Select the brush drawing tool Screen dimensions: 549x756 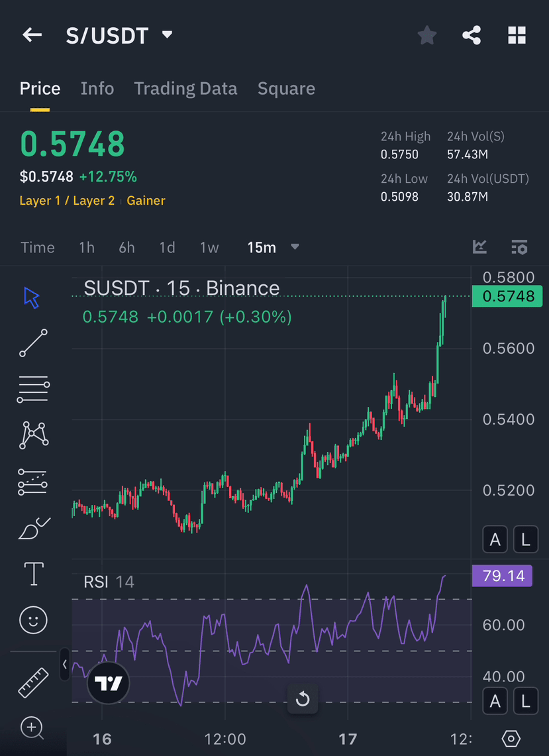click(x=34, y=528)
